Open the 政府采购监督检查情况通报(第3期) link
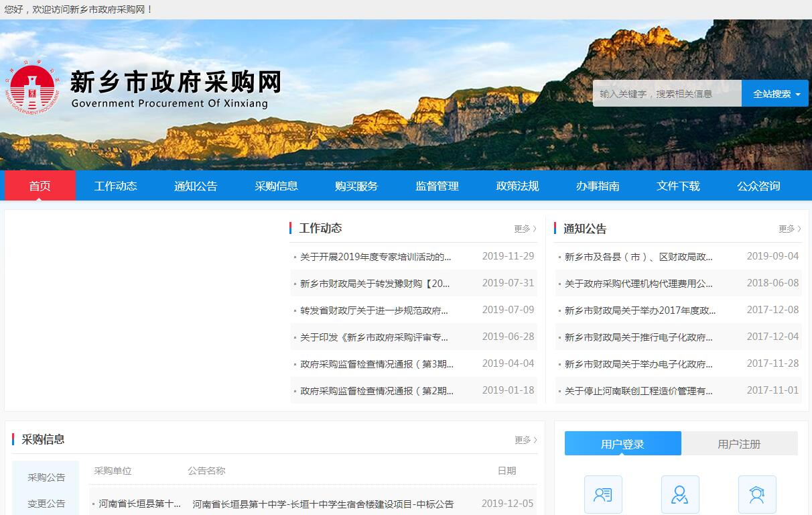812x515 pixels. (377, 363)
